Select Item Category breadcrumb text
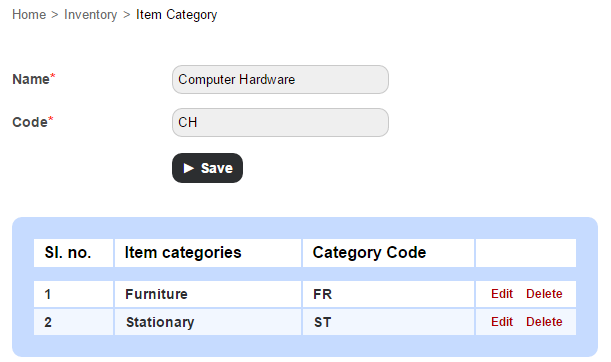 click(x=176, y=15)
